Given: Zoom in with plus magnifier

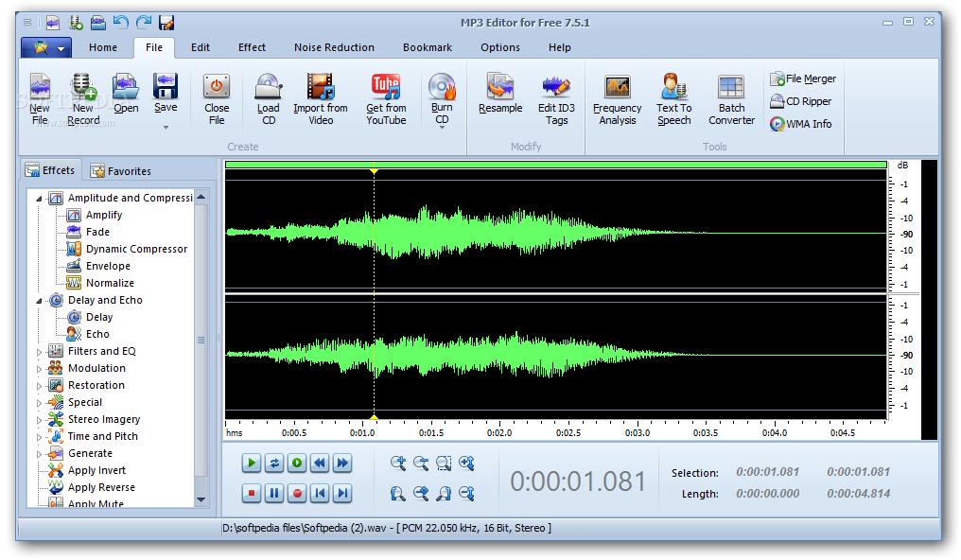Looking at the screenshot, I should tap(398, 464).
